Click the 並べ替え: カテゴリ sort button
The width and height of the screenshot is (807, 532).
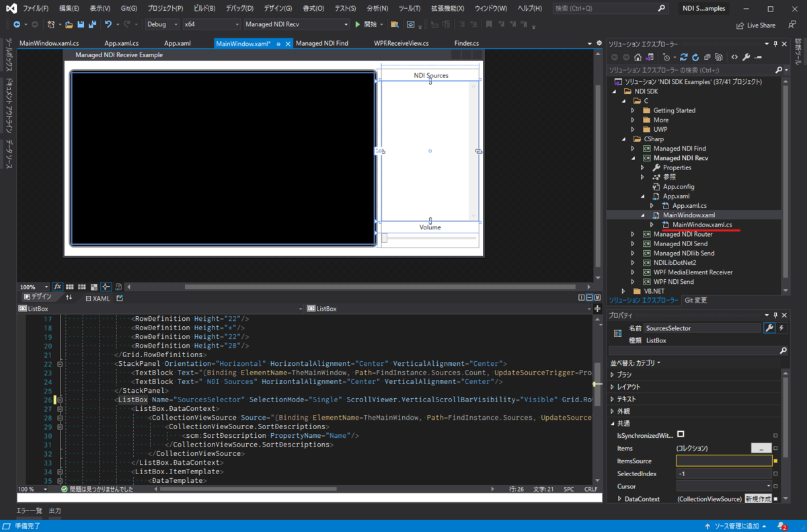pyautogui.click(x=635, y=363)
